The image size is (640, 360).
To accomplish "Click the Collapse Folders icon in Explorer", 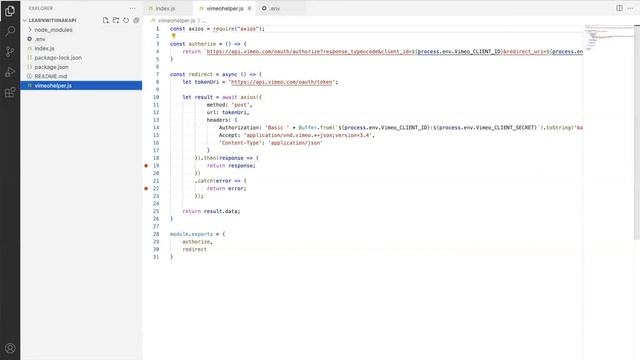I will coord(136,20).
